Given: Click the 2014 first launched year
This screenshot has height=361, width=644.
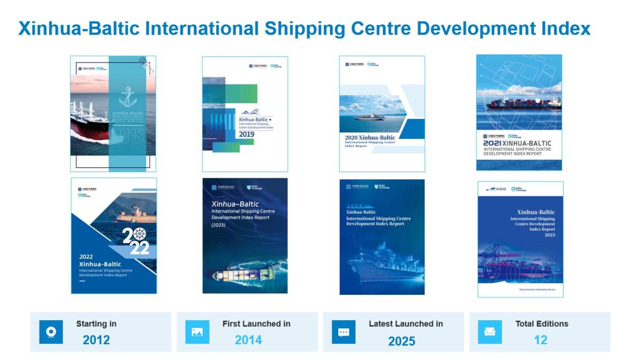Looking at the screenshot, I should click(x=248, y=340).
